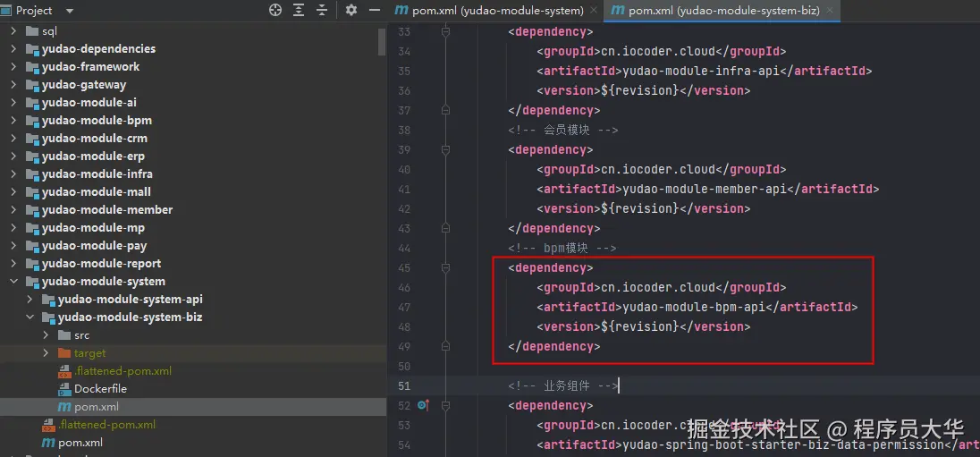Click the 会员模块 comment line
980x457 pixels.
(x=563, y=130)
